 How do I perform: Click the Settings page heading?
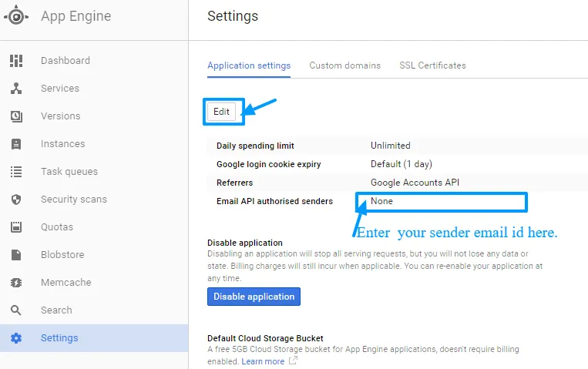[x=233, y=16]
